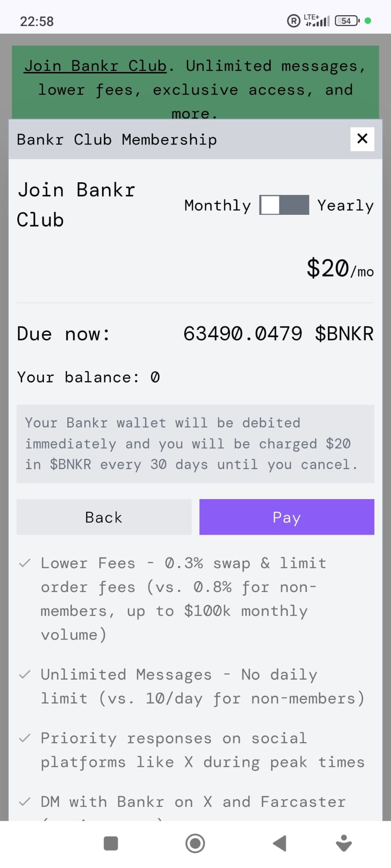Close the Bankr Club Membership dialog

click(x=362, y=139)
